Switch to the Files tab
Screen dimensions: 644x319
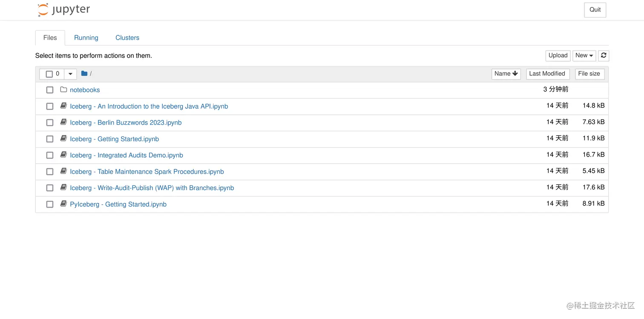[50, 37]
